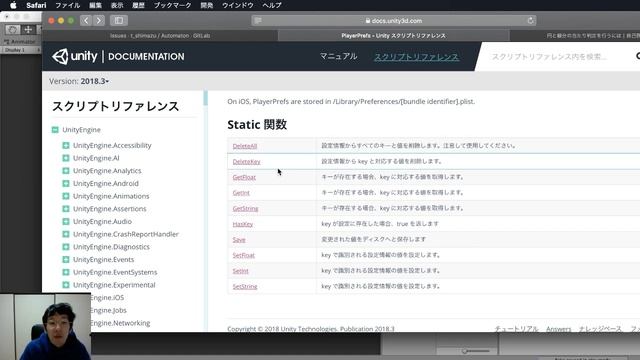Image resolution: width=640 pixels, height=360 pixels.
Task: Expand UnityEngine.Animations node
Action: click(66, 196)
